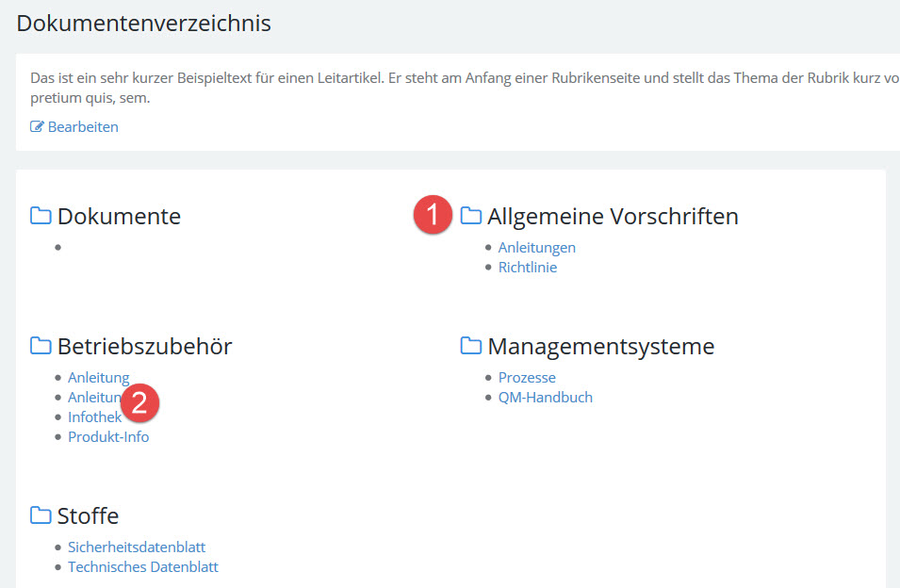Open the folder icon beside Stoffe
900x588 pixels.
point(41,515)
